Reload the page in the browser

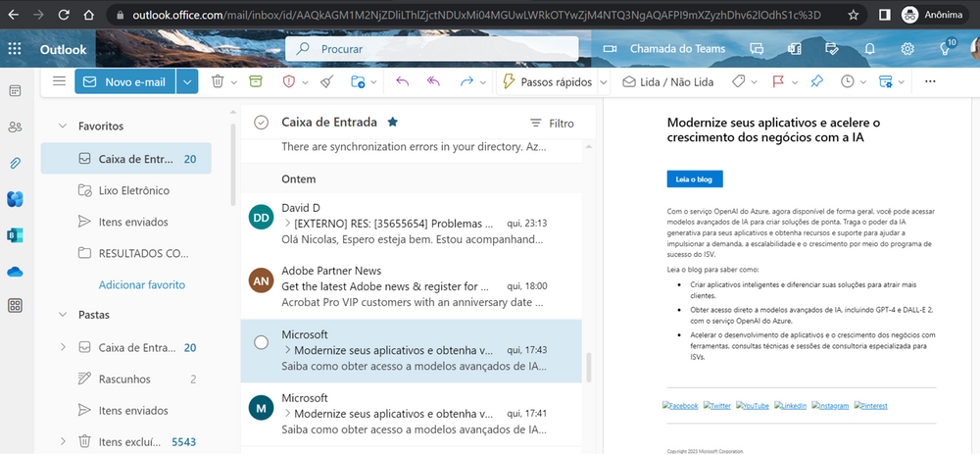pyautogui.click(x=63, y=15)
